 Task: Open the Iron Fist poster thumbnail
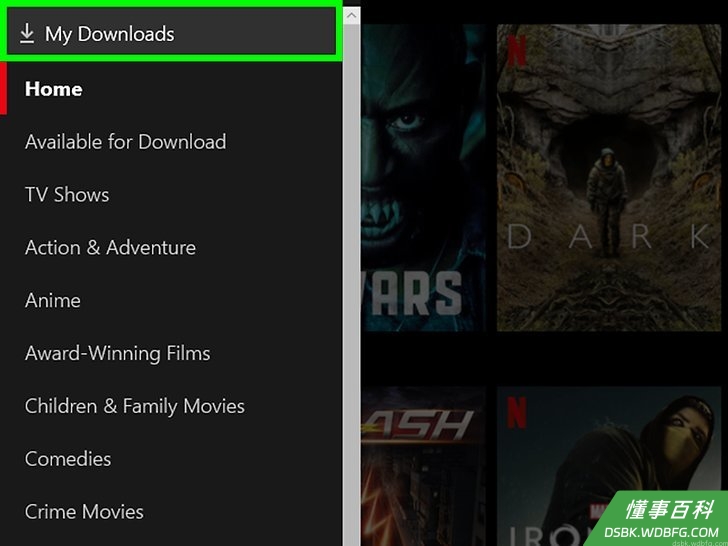[x=609, y=466]
